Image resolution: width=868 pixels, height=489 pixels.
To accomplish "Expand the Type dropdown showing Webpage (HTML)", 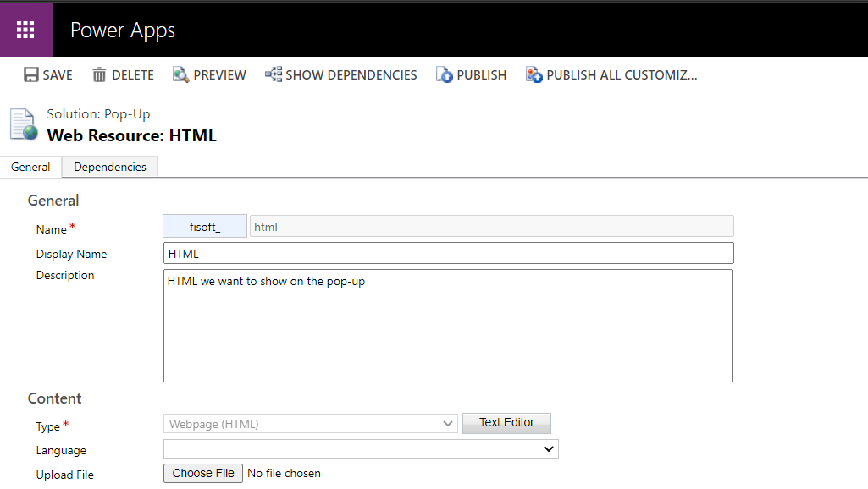I will pos(311,424).
